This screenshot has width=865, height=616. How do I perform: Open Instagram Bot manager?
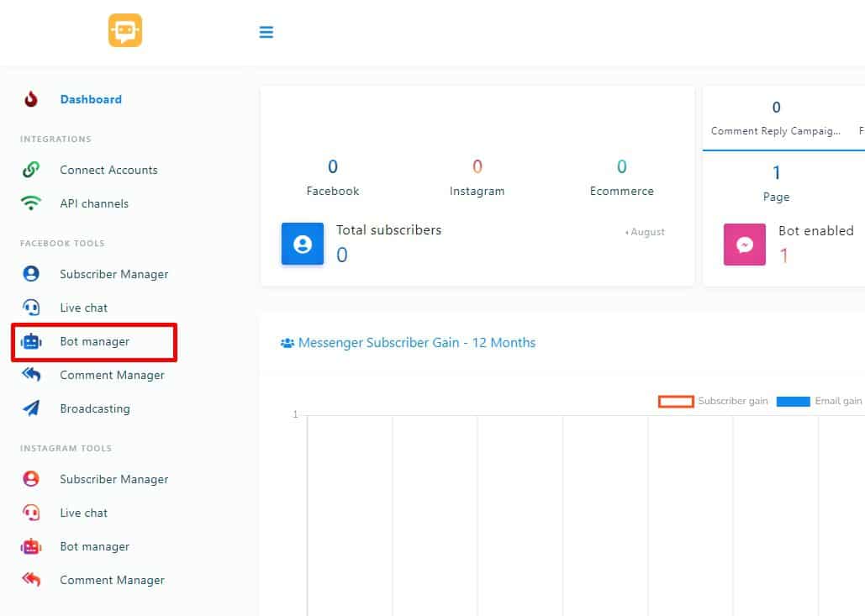point(94,546)
